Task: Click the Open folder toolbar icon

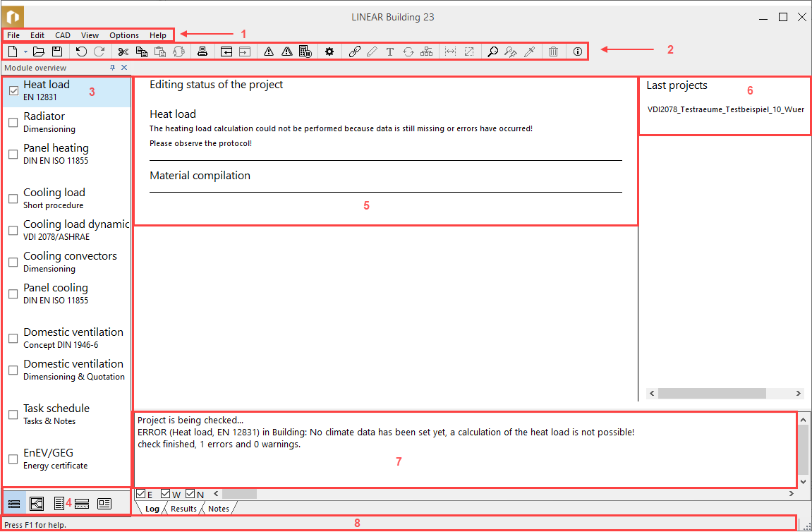Action: [x=38, y=52]
